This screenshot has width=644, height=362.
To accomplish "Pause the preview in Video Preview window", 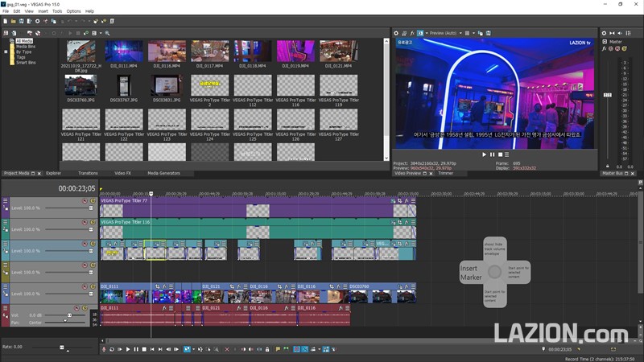I will pyautogui.click(x=492, y=154).
